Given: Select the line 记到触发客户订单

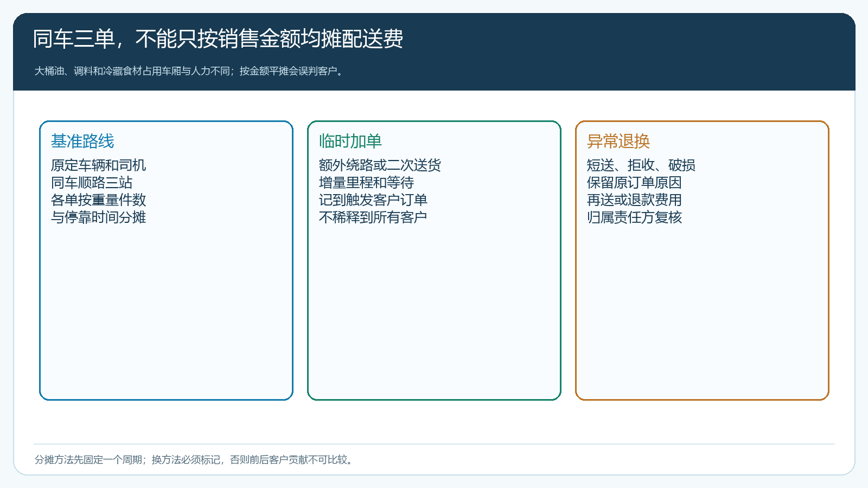Looking at the screenshot, I should (373, 200).
